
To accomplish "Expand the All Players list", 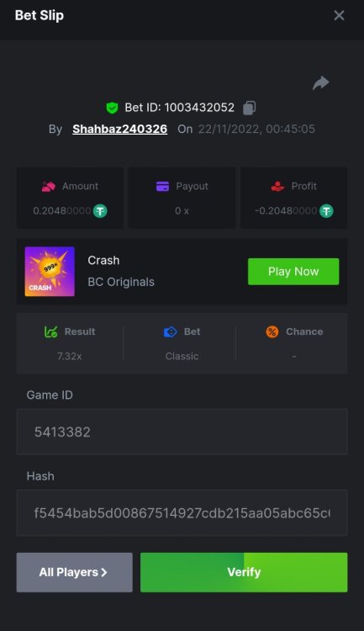I will [75, 572].
